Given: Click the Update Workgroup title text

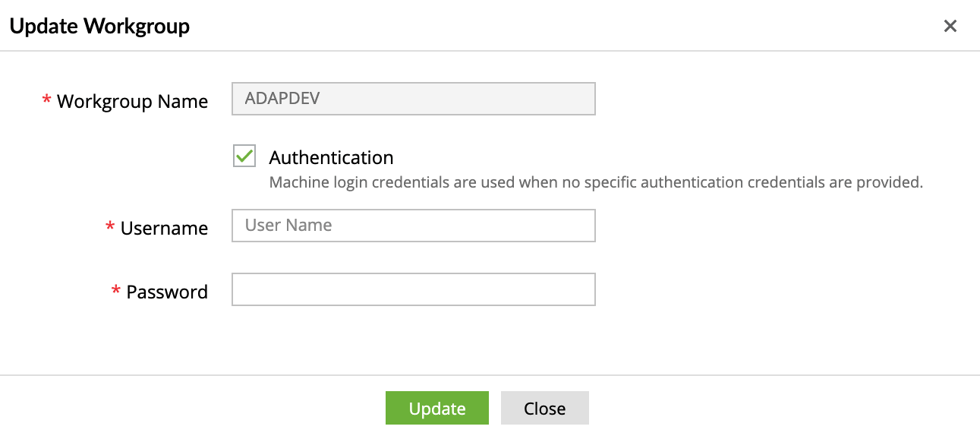Looking at the screenshot, I should coord(99,25).
